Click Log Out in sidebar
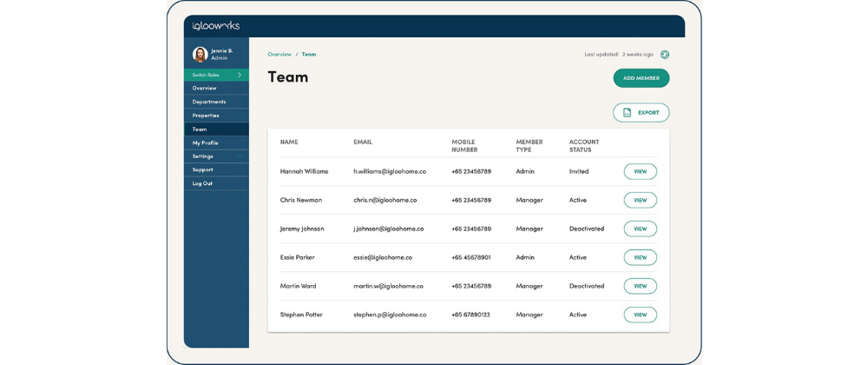 coord(202,183)
